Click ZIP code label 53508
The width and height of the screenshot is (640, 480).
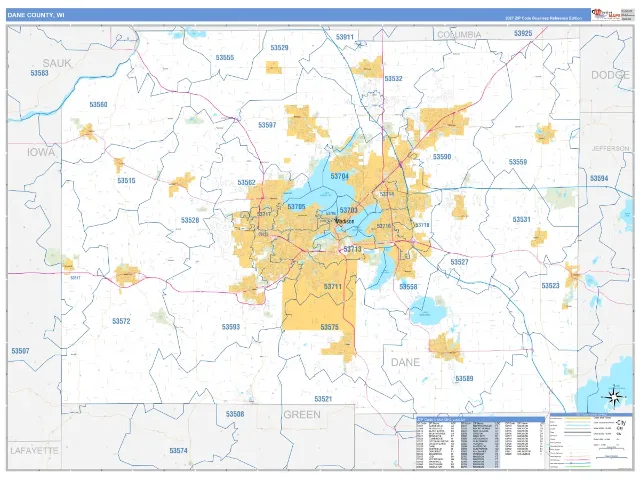(x=235, y=414)
